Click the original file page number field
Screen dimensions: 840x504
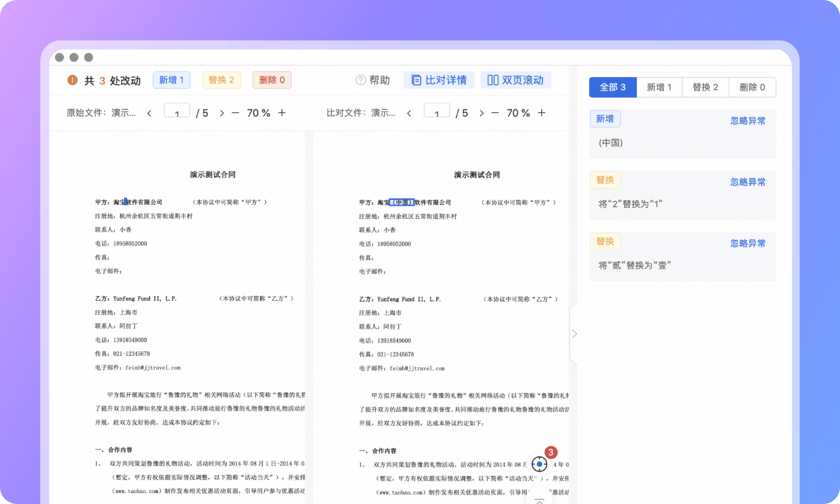pos(177,112)
